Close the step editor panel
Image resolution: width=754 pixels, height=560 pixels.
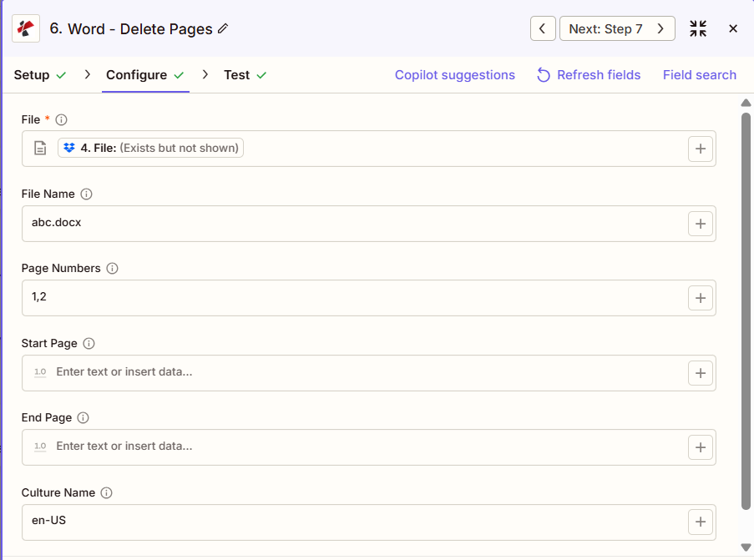733,29
